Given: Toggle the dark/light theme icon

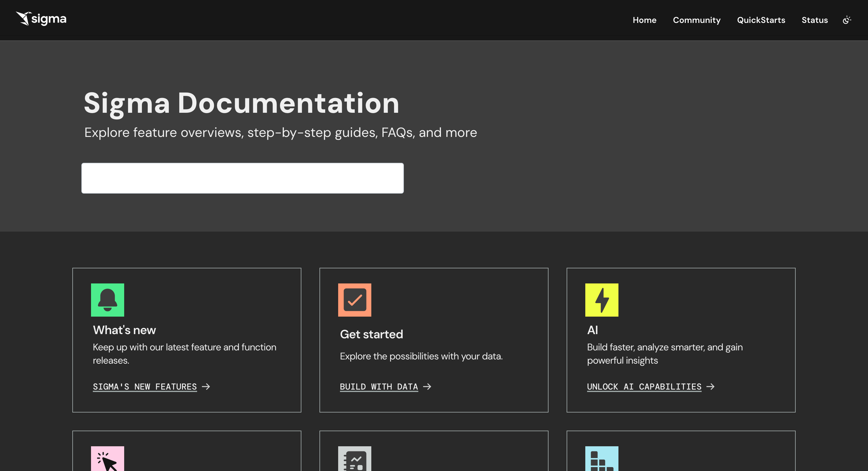Looking at the screenshot, I should click(x=847, y=20).
